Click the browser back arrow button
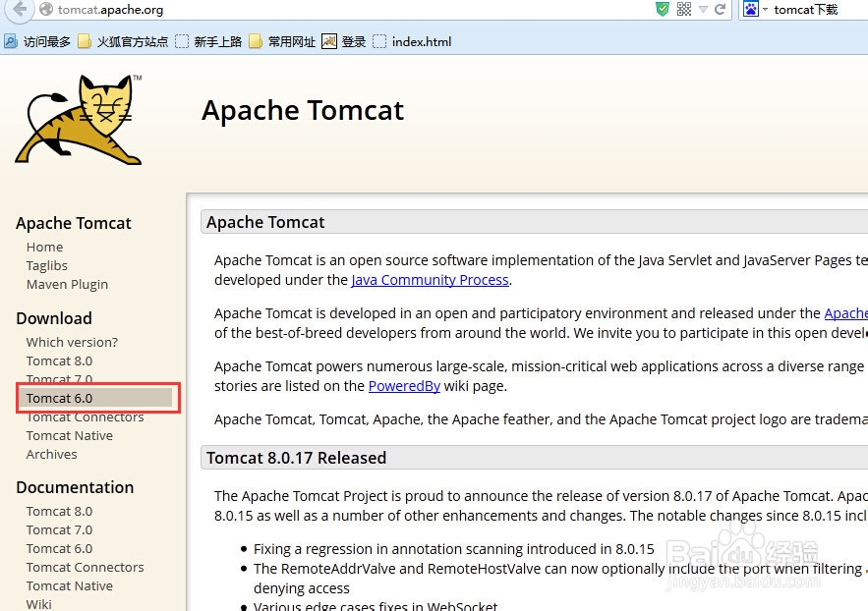This screenshot has height=611, width=868. tap(20, 9)
